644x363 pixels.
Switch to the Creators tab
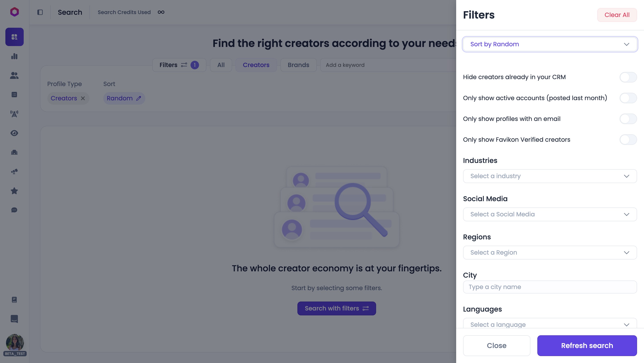[x=256, y=65]
